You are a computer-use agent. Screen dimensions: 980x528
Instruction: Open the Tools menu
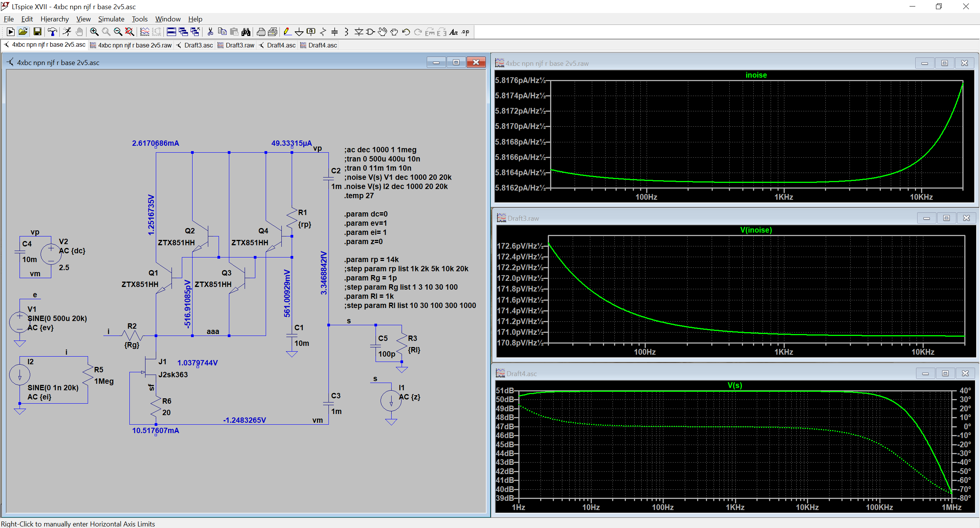point(140,19)
